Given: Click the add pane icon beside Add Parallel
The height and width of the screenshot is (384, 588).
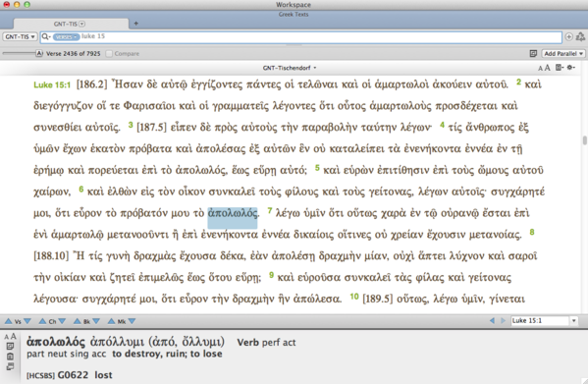Looking at the screenshot, I should pos(533,54).
